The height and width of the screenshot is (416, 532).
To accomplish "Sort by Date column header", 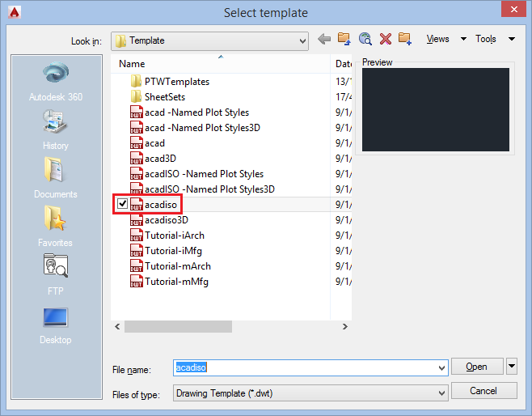I will 341,64.
